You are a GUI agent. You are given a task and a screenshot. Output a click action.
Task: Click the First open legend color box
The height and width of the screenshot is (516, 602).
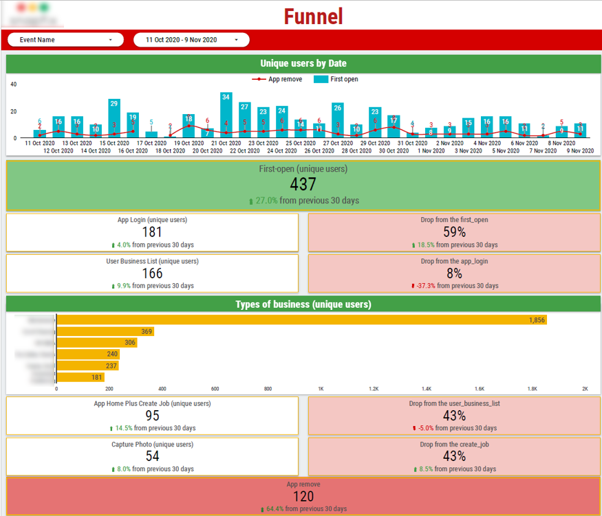[x=321, y=79]
